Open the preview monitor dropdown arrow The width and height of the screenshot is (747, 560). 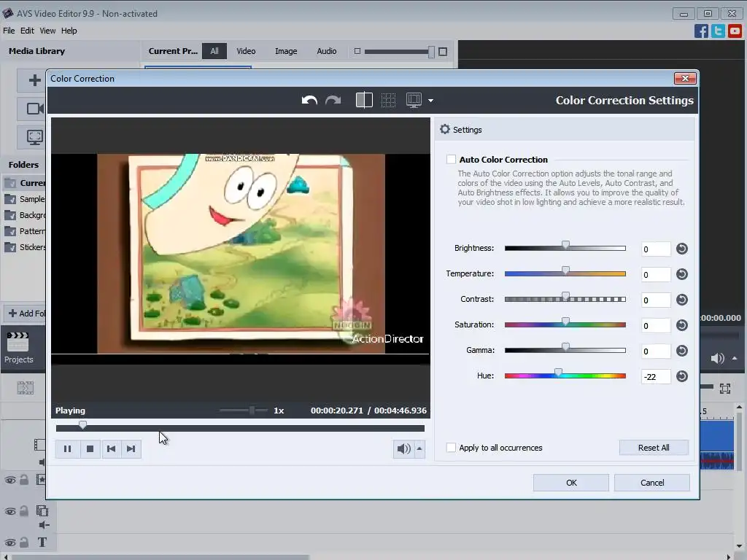click(x=430, y=101)
